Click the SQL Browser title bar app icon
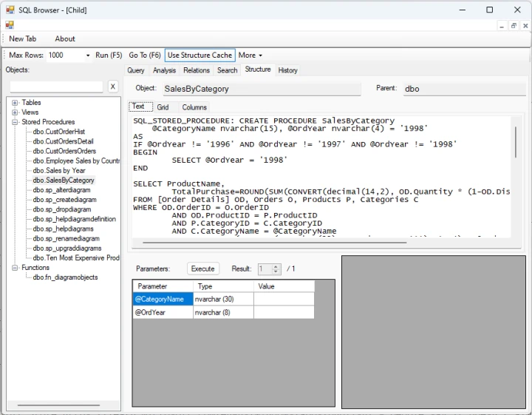The width and height of the screenshot is (532, 415). pyautogui.click(x=10, y=10)
